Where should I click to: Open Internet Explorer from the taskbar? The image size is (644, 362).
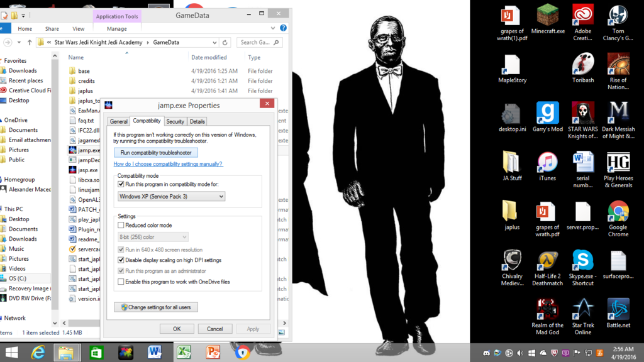click(x=38, y=353)
